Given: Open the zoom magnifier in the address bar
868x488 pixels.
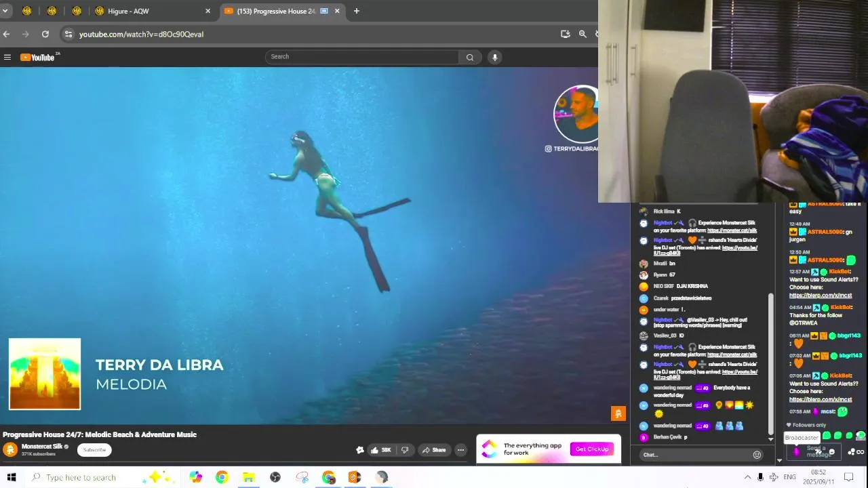Looking at the screenshot, I should pyautogui.click(x=583, y=34).
